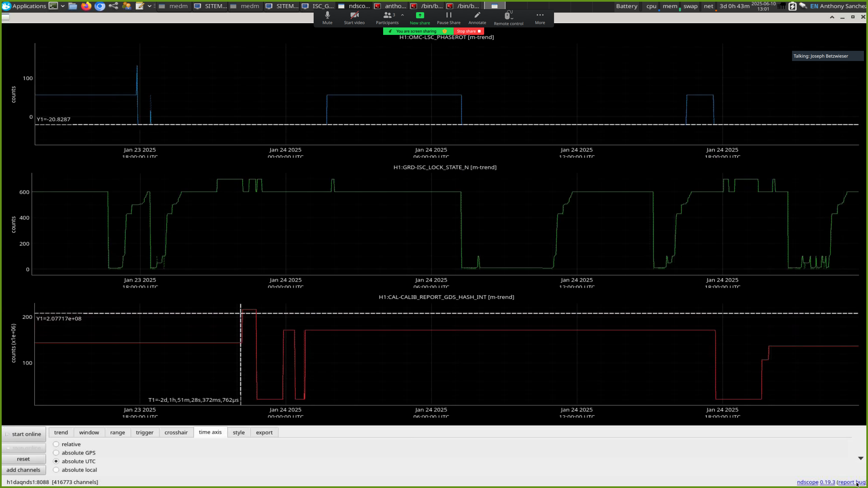
Task: Switch to the ndsco... taskbar window
Action: coord(354,6)
